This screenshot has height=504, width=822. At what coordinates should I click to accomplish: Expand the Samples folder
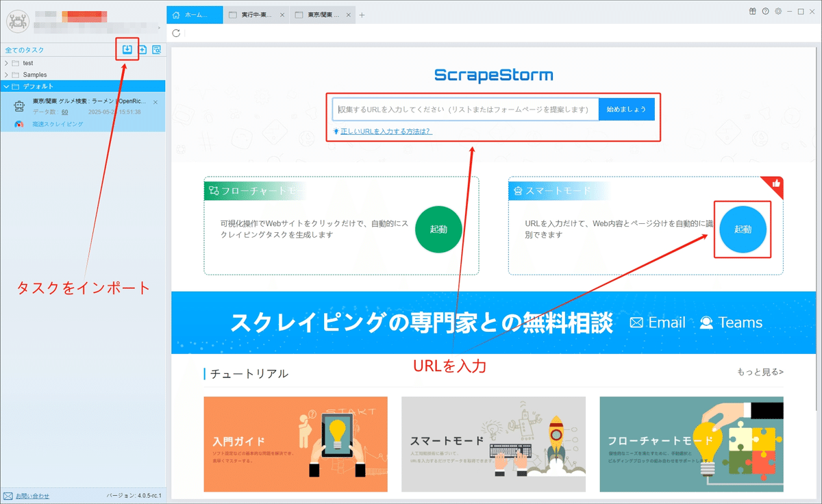6,75
